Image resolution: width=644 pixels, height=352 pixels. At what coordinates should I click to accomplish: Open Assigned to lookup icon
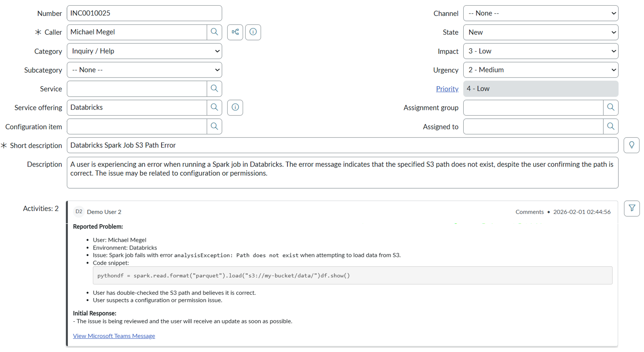[611, 127]
